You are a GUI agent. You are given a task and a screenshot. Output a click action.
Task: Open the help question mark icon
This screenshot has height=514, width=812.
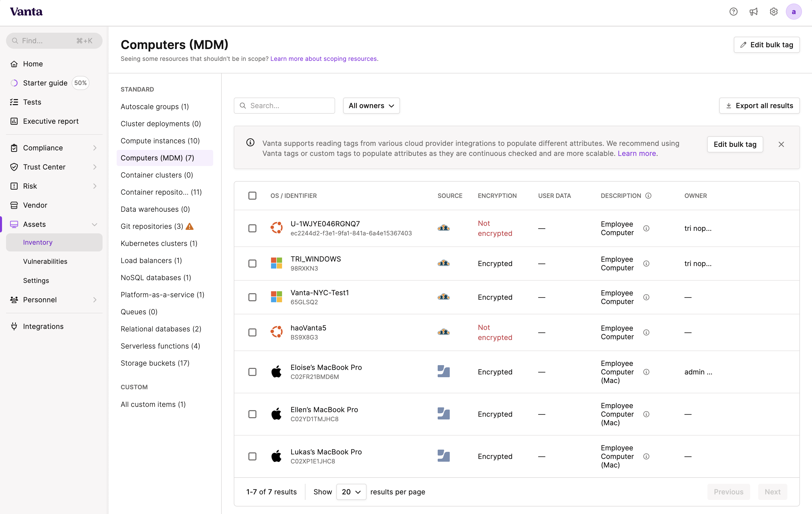(733, 12)
